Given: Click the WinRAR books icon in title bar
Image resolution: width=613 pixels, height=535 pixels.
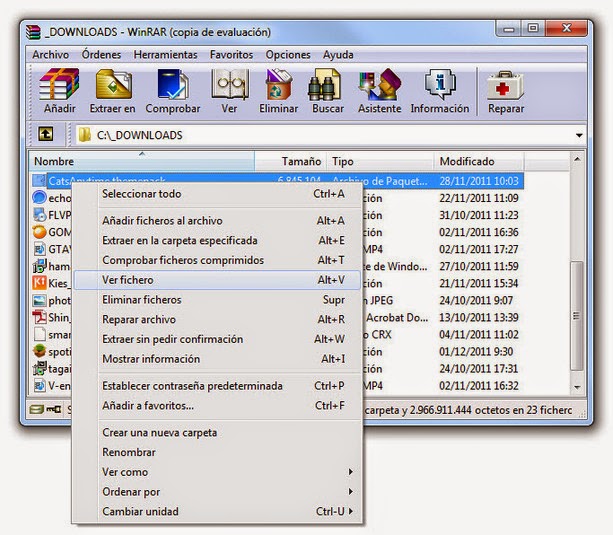Looking at the screenshot, I should pos(33,32).
